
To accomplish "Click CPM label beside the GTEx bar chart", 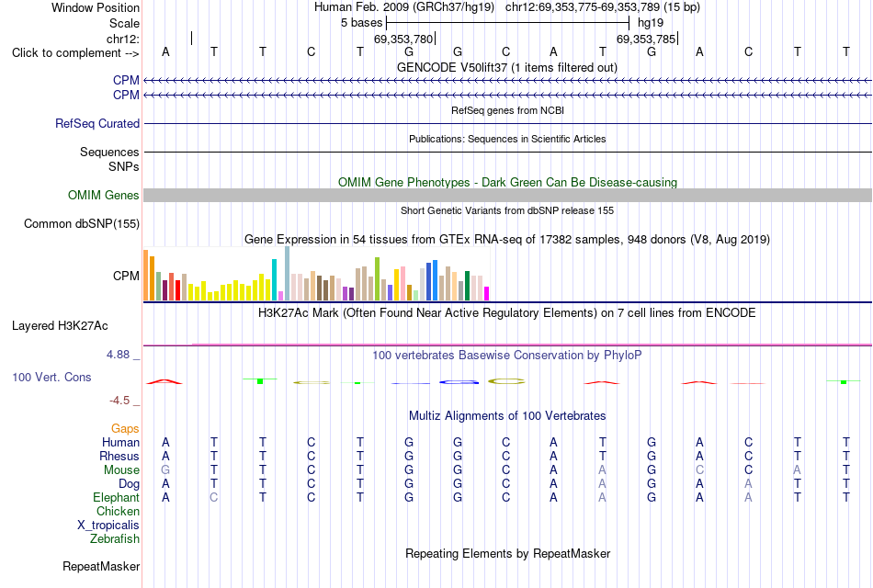I will pos(126,277).
